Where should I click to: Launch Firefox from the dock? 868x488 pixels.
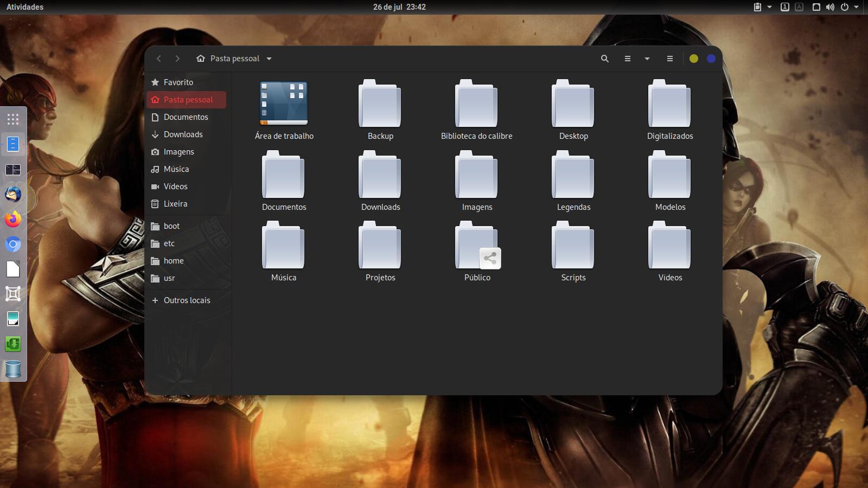pos(13,219)
